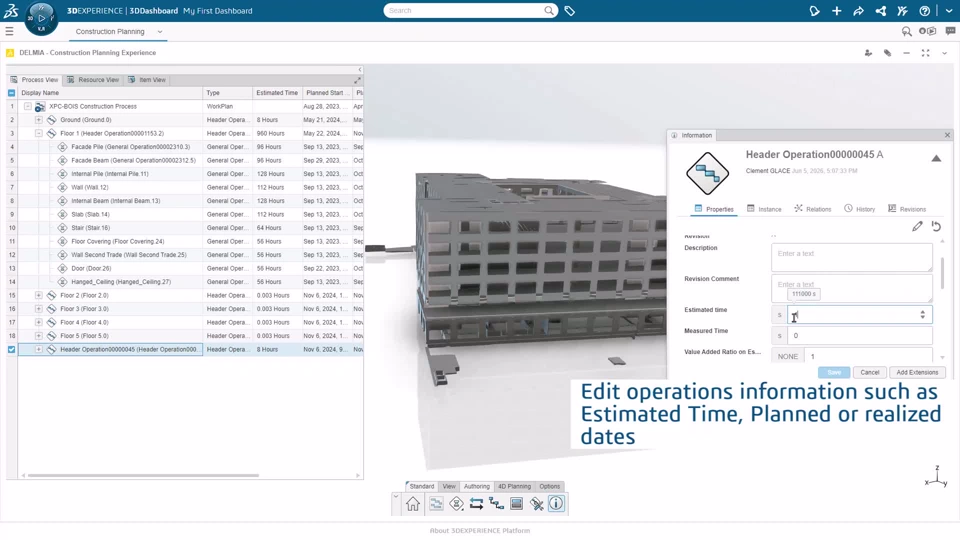Expand the Floor 2 (Floor 2.0) node
The height and width of the screenshot is (540, 960).
[39, 295]
